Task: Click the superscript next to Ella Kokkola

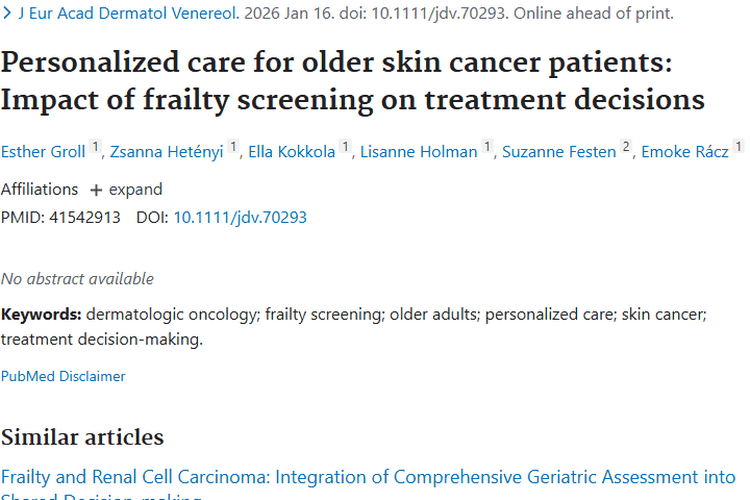Action: [x=346, y=148]
